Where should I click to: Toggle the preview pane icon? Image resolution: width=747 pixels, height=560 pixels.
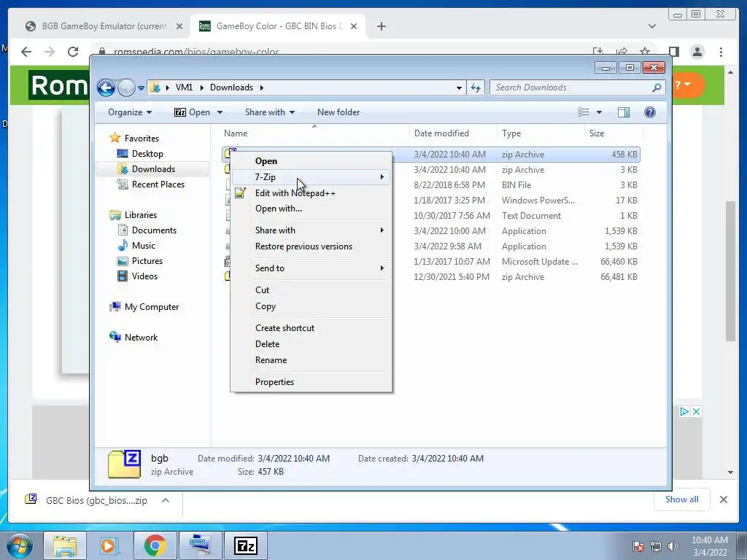pos(623,112)
